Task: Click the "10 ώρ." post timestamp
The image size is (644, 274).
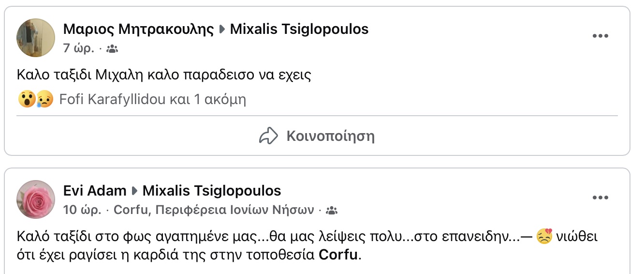Action: (82, 210)
